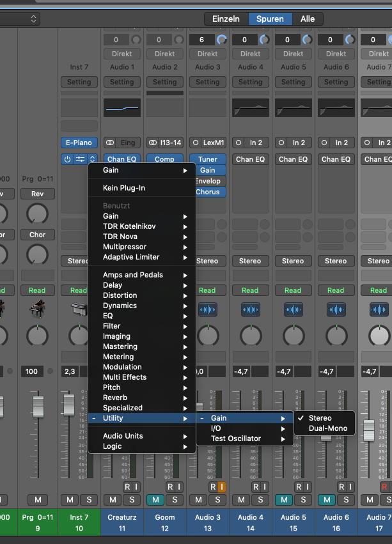This screenshot has width=392, height=544.
Task: Open the Read automation dropdown on Audio 5
Action: pos(294,290)
